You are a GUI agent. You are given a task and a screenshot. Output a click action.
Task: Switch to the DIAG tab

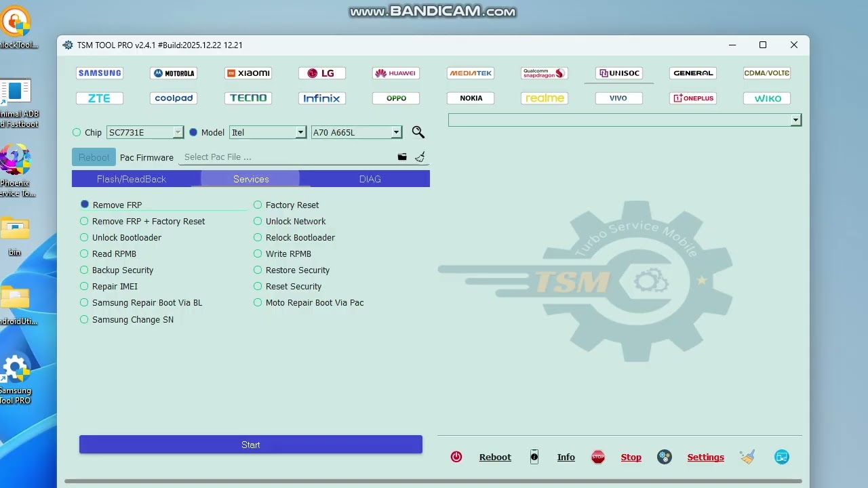(370, 179)
